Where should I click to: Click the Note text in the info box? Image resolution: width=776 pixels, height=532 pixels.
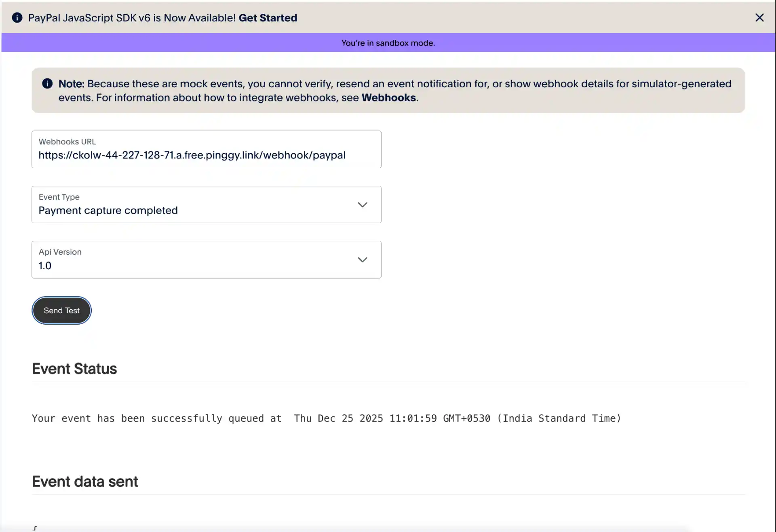point(71,84)
